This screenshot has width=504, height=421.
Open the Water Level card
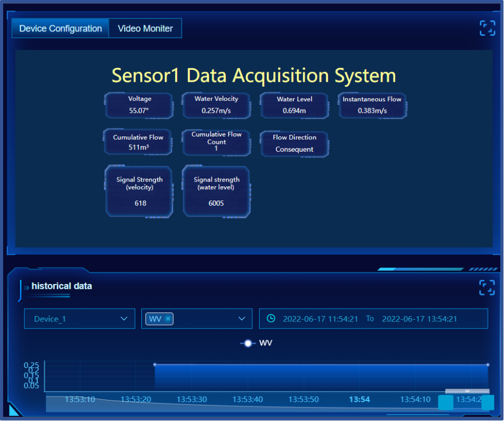(294, 106)
